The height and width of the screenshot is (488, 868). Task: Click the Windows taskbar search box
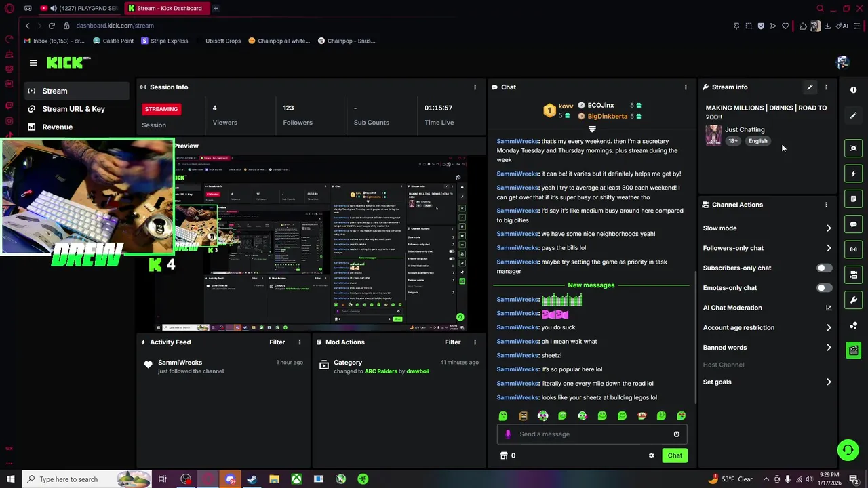pyautogui.click(x=86, y=479)
